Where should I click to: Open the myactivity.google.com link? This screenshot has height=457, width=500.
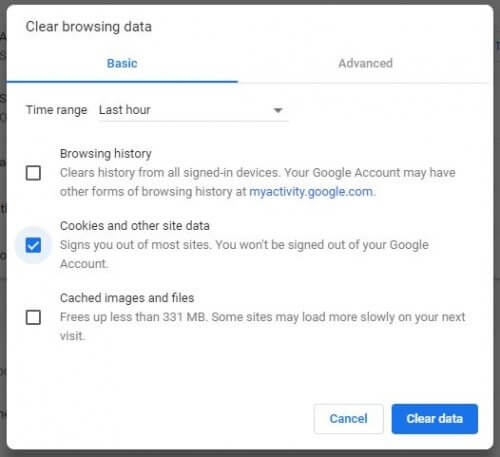(312, 192)
